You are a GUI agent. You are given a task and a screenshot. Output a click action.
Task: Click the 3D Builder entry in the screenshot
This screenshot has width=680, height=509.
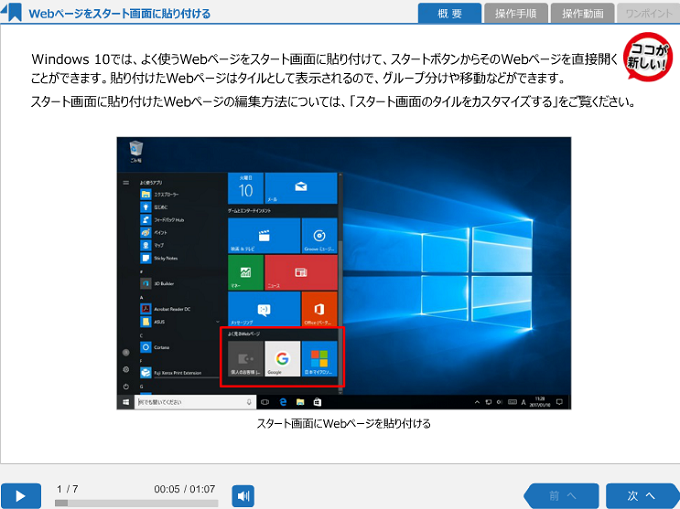157,284
